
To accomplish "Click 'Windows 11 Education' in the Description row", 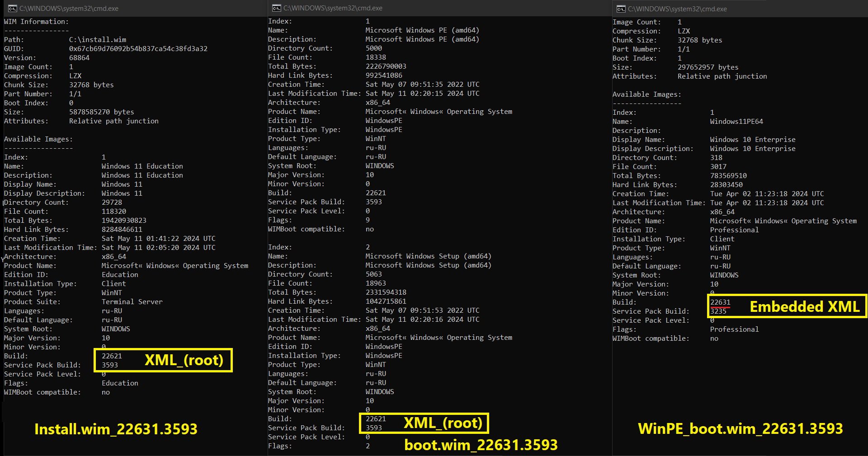I will tap(142, 175).
